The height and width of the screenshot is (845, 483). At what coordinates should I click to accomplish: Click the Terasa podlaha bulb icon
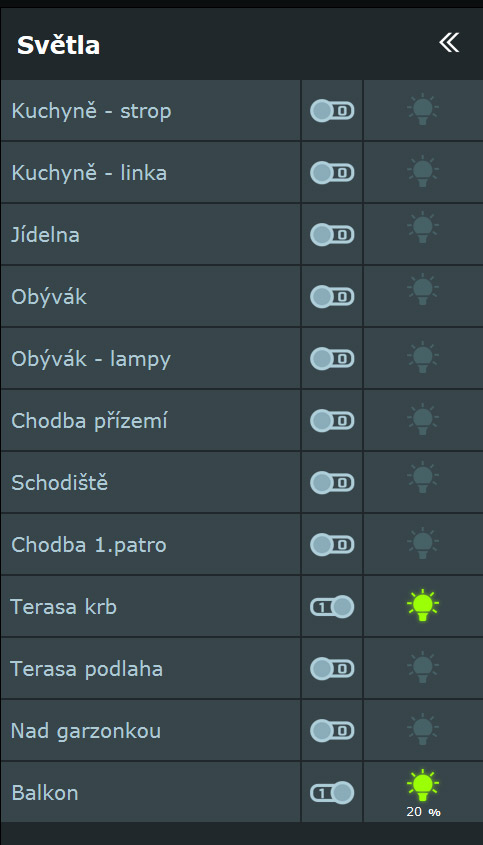(423, 668)
